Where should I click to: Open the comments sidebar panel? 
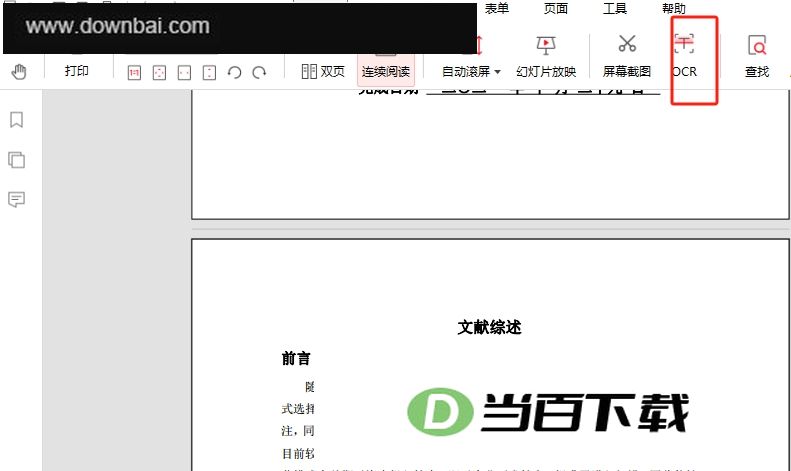pyautogui.click(x=17, y=200)
